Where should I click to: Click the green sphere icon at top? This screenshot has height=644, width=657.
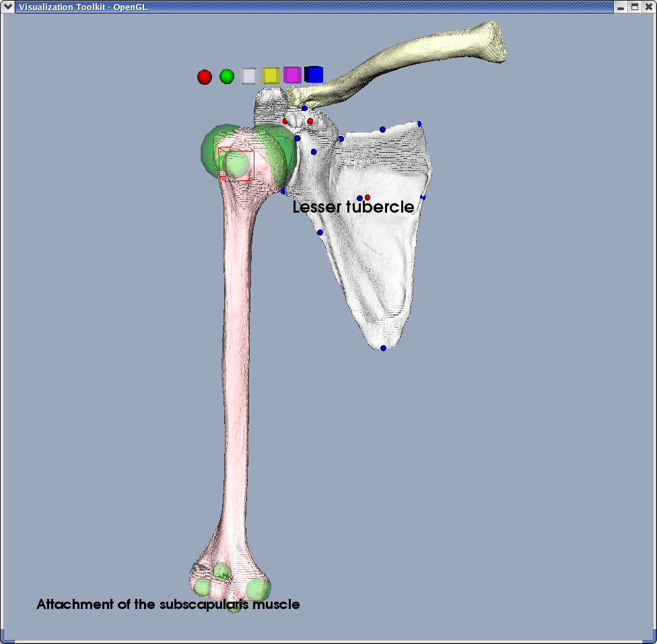coord(227,77)
